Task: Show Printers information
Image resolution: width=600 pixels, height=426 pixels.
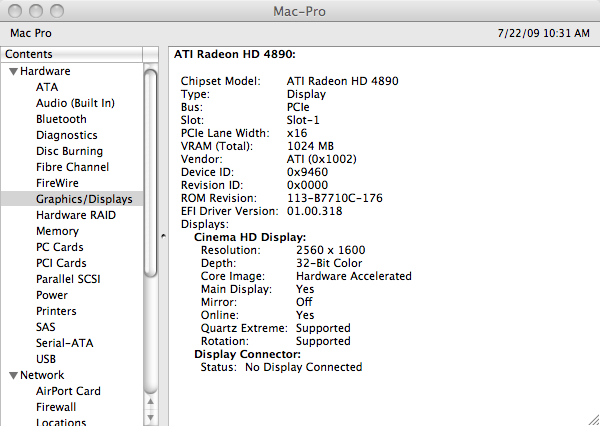Action: point(56,311)
